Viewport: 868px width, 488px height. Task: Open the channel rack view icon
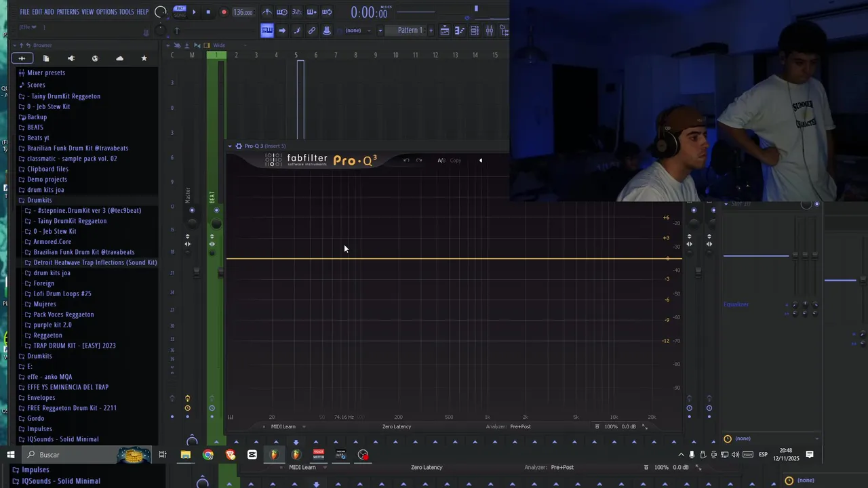click(475, 30)
